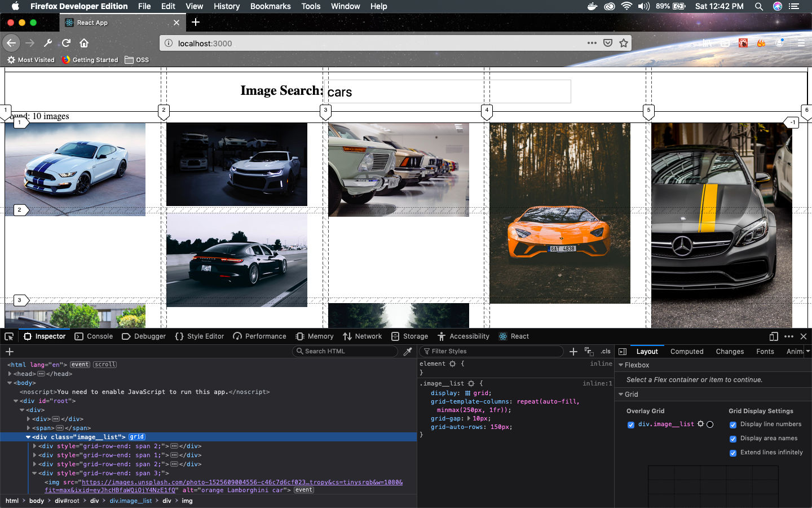Viewport: 812px width, 508px height.
Task: Go to the Home page icon
Action: point(84,43)
